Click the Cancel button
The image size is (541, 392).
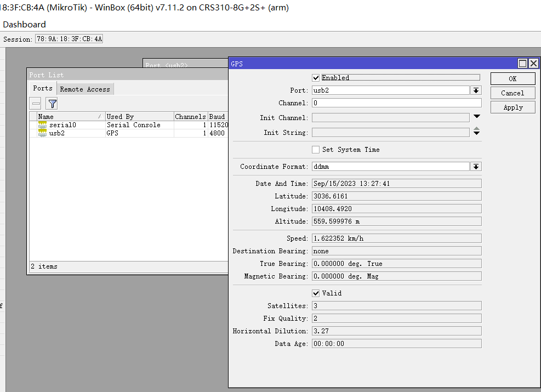click(512, 93)
